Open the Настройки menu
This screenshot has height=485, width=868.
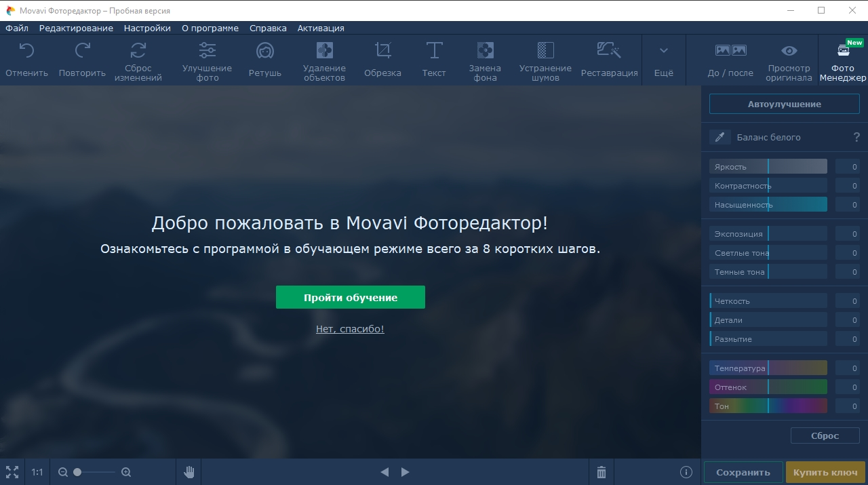pyautogui.click(x=147, y=28)
